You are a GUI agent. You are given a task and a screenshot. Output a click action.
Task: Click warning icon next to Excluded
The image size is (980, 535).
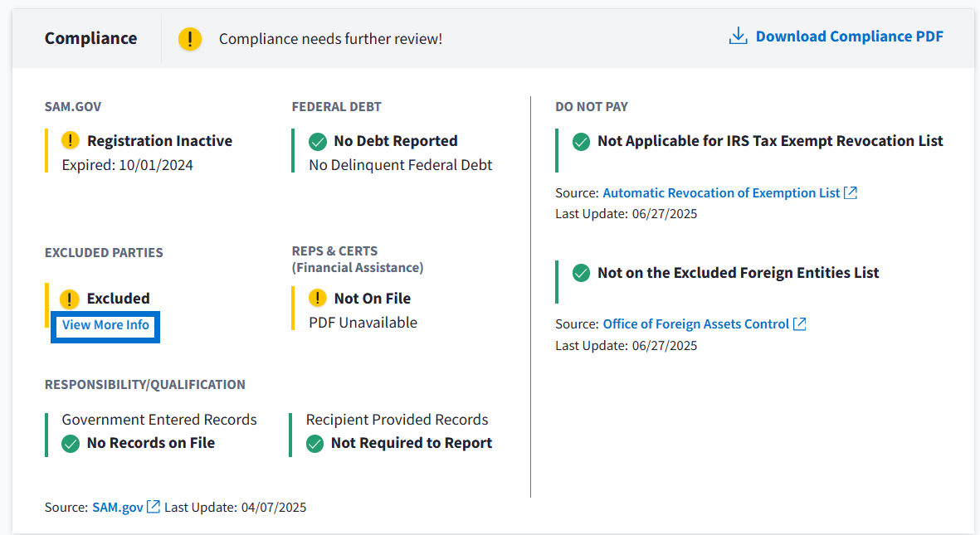click(71, 299)
